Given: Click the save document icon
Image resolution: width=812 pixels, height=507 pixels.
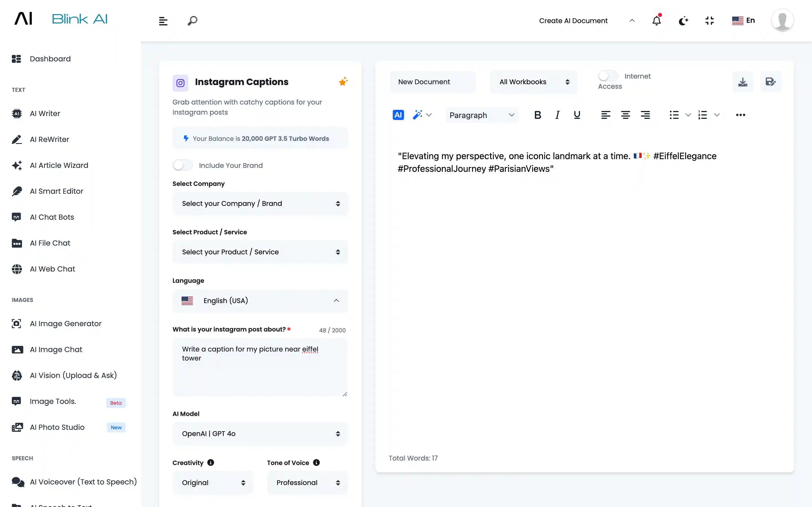Looking at the screenshot, I should coord(770,82).
